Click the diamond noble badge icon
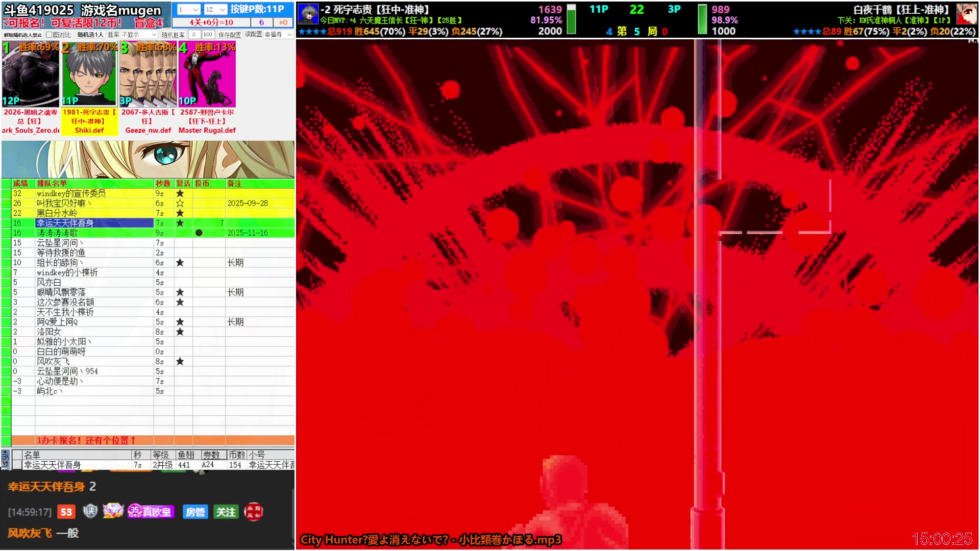980x551 pixels. (113, 511)
